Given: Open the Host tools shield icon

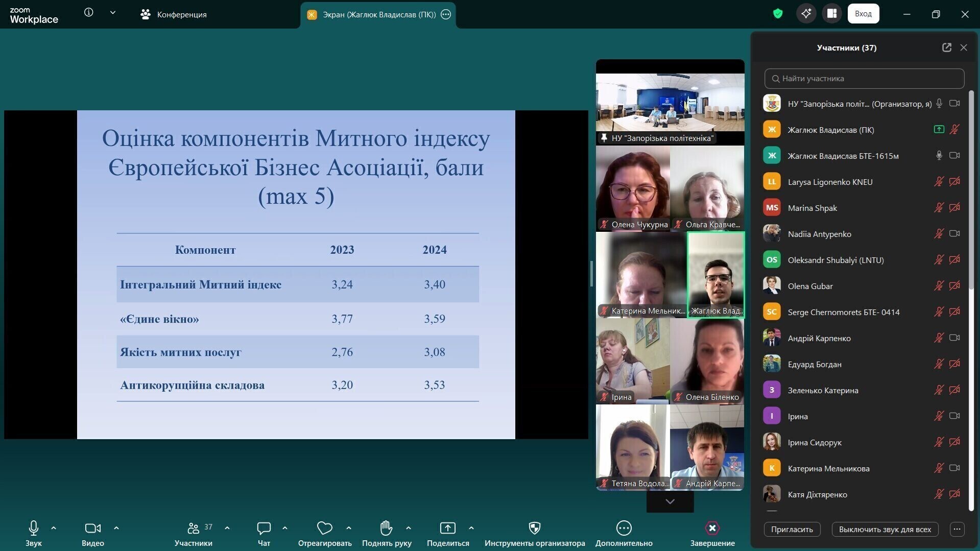Looking at the screenshot, I should [x=534, y=528].
